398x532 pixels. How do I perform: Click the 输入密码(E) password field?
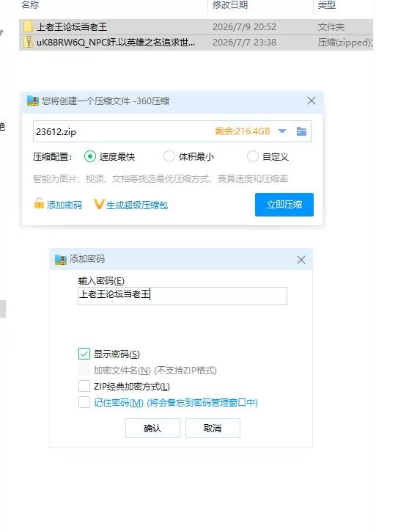[183, 296]
